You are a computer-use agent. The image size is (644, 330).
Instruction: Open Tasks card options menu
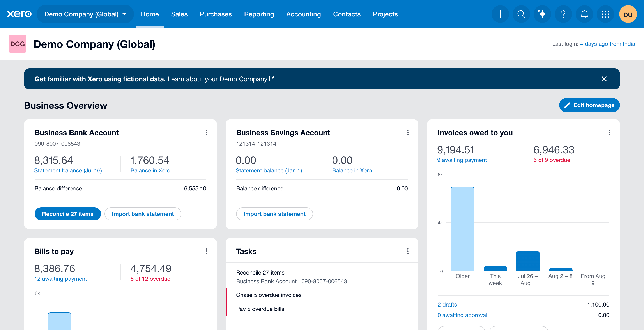[x=408, y=251]
